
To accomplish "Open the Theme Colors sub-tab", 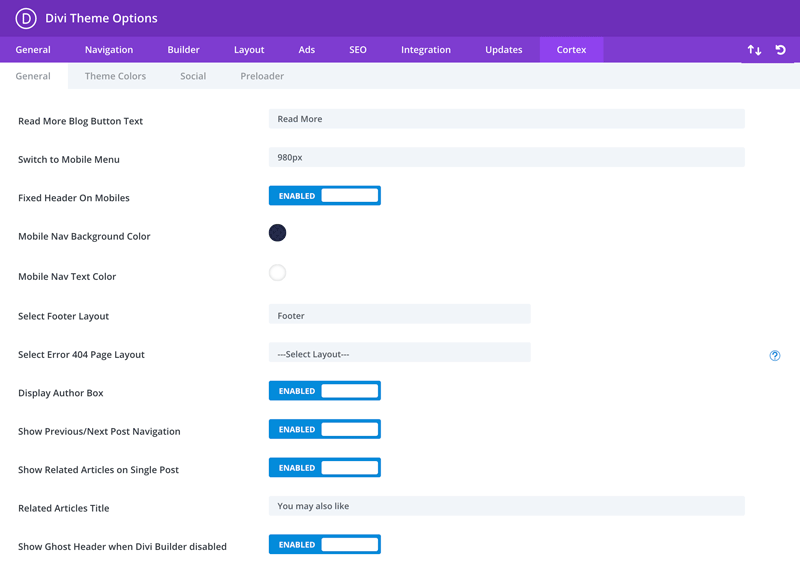I will click(x=115, y=76).
